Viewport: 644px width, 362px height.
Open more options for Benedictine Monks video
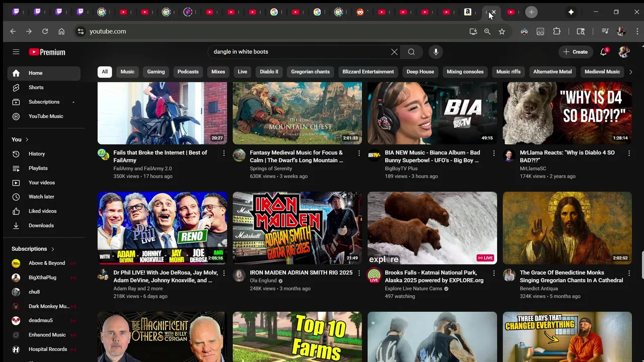[628, 273]
